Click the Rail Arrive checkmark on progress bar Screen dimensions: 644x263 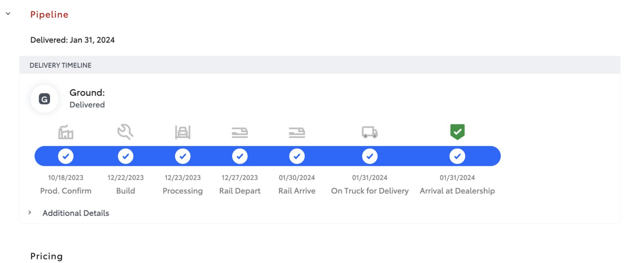(x=297, y=156)
